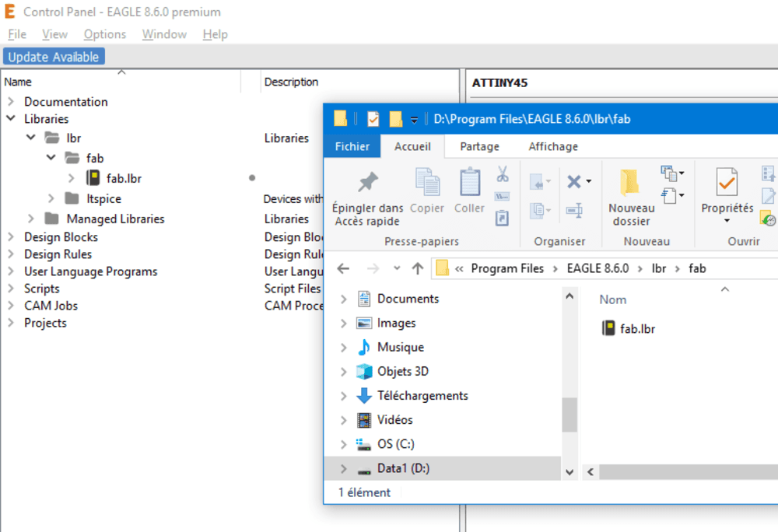Click the properties icon in Explorer title bar
This screenshot has height=532, width=778.
coord(373,119)
